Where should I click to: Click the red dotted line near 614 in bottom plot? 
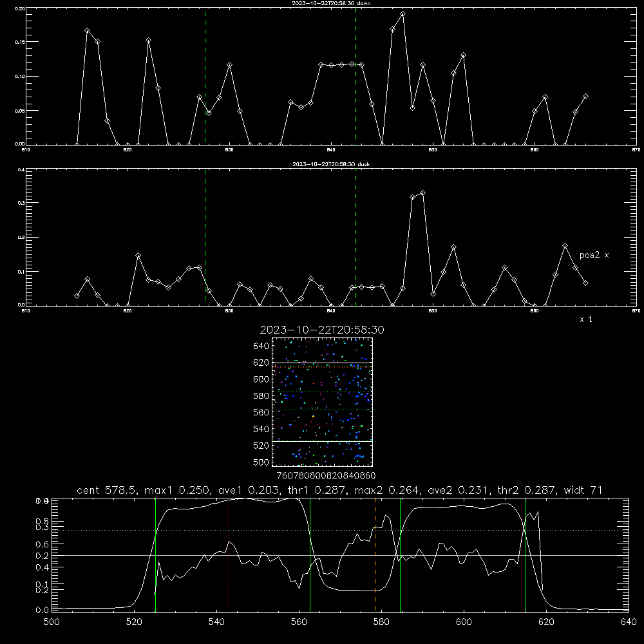522,555
